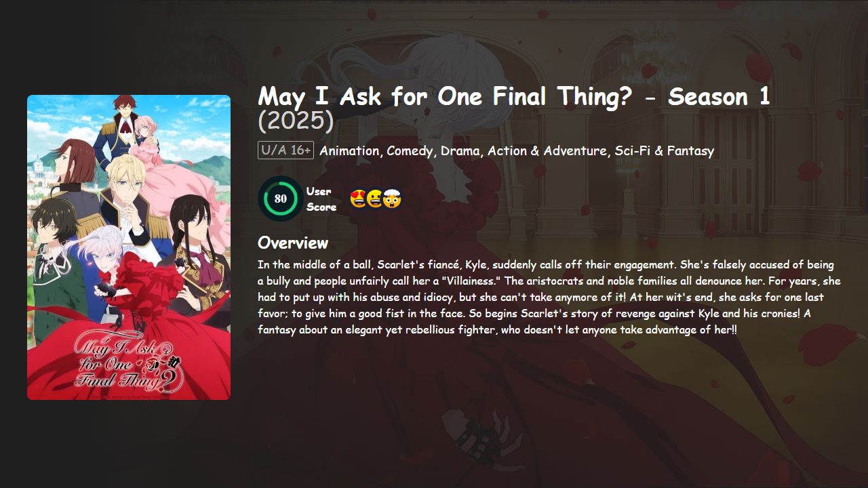Click the heart-eyes love reaction emoji
Image resolution: width=868 pixels, height=488 pixels.
tap(359, 199)
